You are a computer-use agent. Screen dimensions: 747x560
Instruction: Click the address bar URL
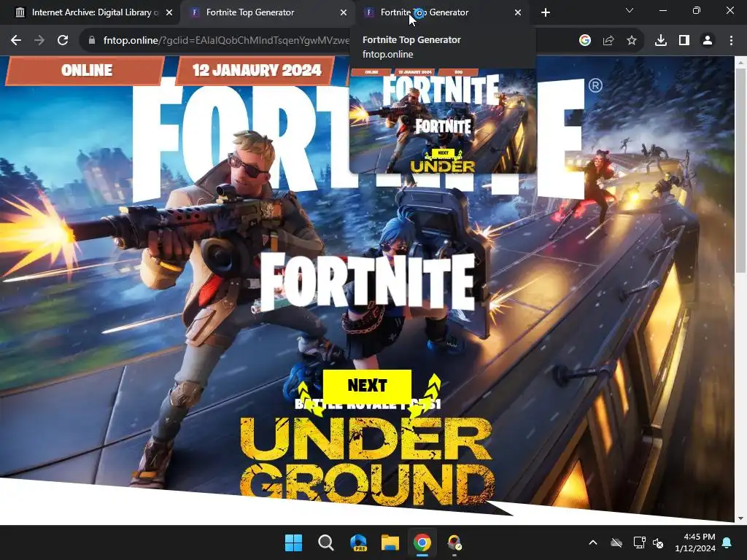pos(226,41)
